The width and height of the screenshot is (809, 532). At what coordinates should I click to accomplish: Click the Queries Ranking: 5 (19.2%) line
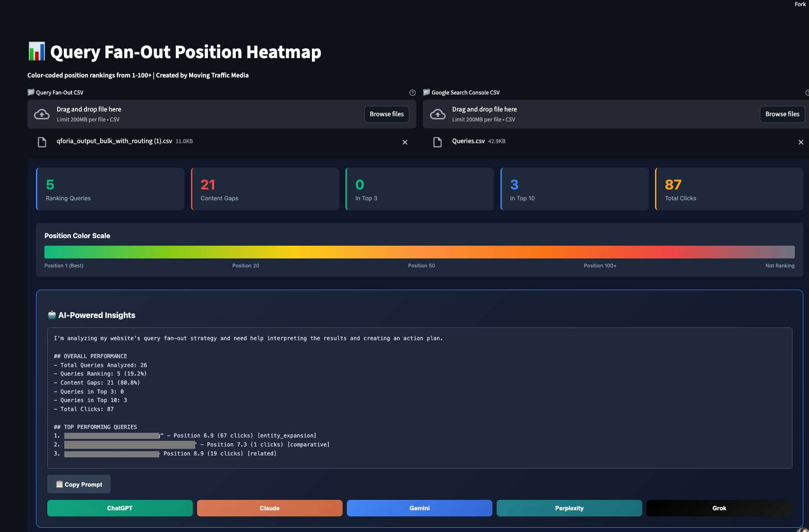pyautogui.click(x=100, y=374)
